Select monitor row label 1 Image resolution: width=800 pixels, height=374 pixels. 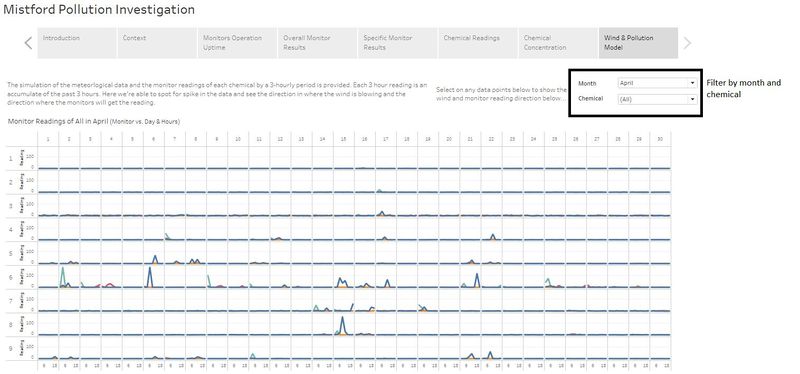(x=10, y=159)
